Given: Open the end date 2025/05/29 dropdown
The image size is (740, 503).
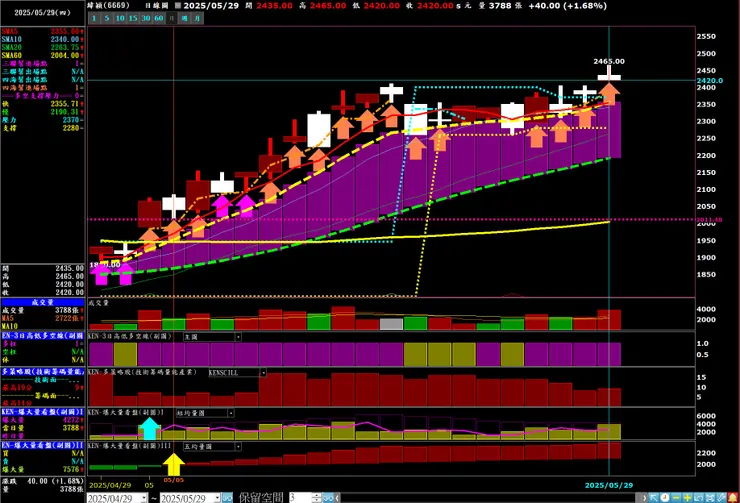Looking at the screenshot, I should click(217, 498).
